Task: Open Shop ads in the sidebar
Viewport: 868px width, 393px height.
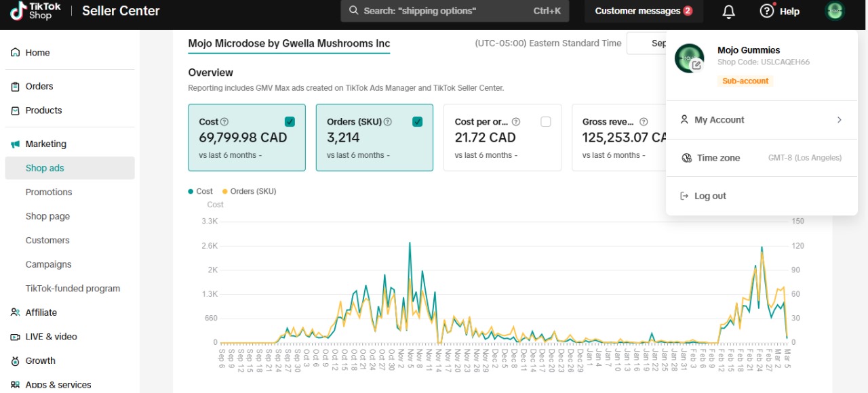Action: click(x=45, y=168)
